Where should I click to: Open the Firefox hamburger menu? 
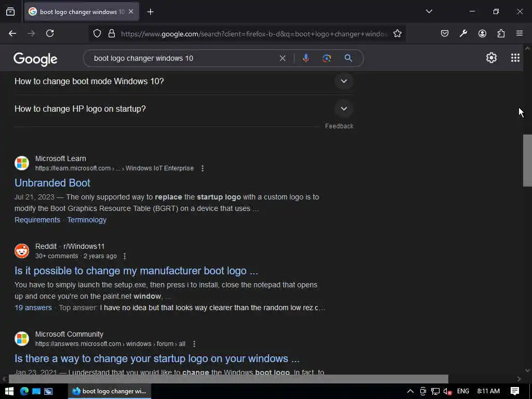(x=520, y=33)
